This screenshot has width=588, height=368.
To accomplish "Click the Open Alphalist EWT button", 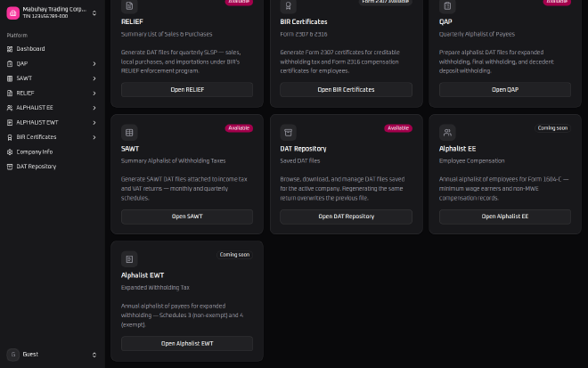I will point(187,344).
